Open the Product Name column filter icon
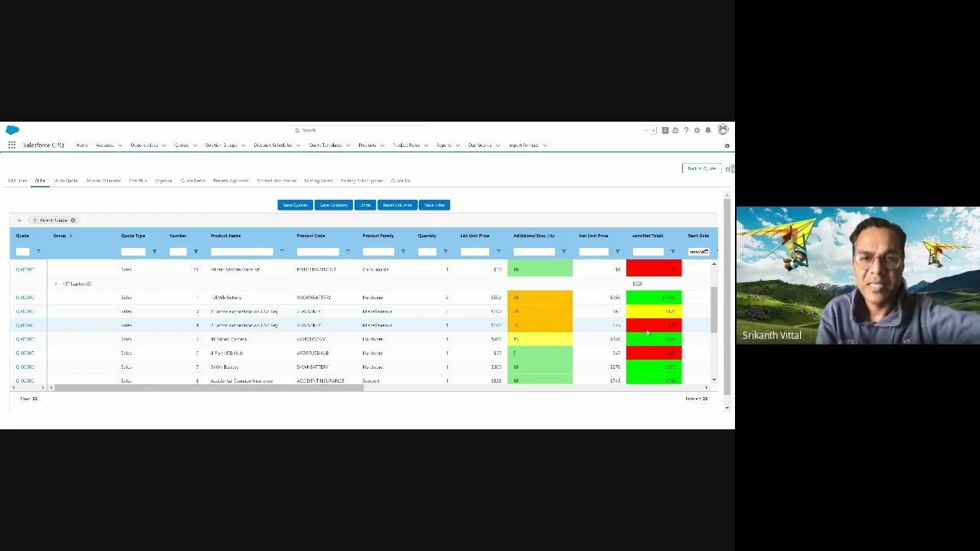This screenshot has height=551, width=980. coord(282,252)
